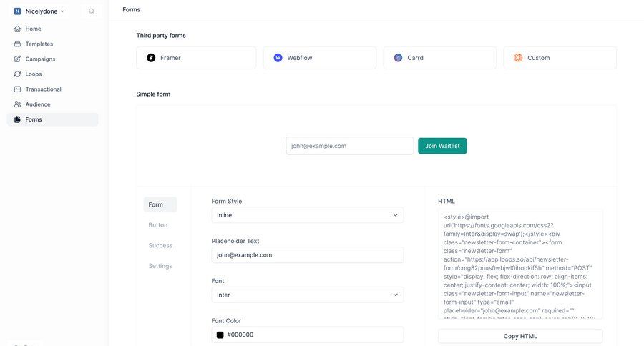Image resolution: width=644 pixels, height=346 pixels.
Task: Click the Home icon in sidebar
Action: coord(18,29)
